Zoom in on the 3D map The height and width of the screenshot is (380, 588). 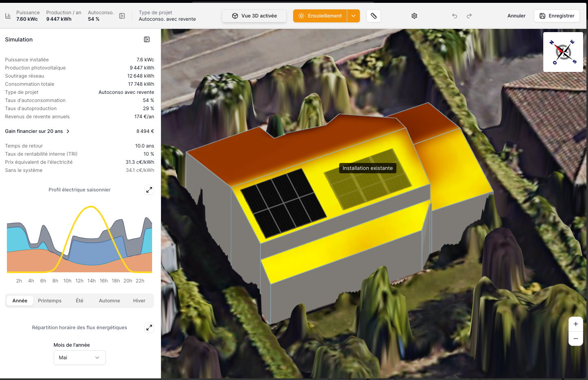point(575,324)
